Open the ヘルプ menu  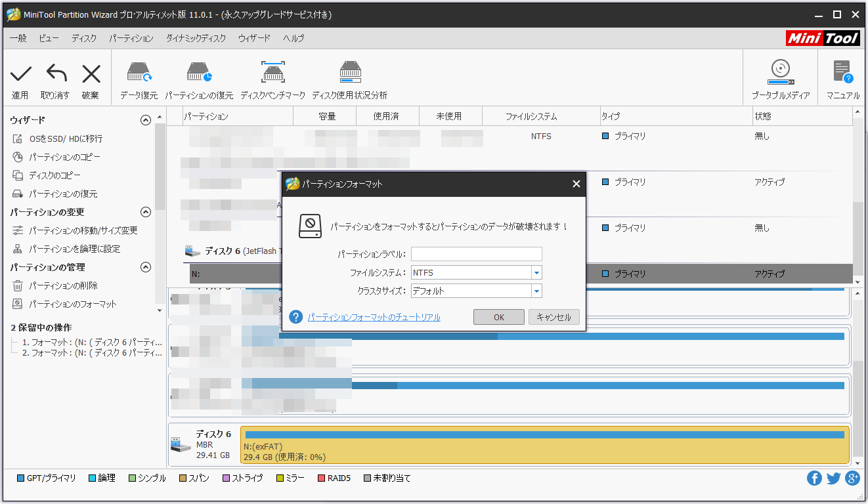tap(293, 39)
